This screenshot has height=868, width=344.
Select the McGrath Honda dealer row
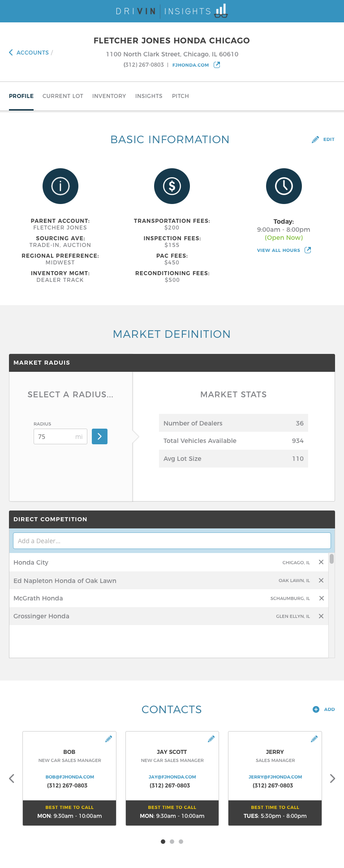169,598
